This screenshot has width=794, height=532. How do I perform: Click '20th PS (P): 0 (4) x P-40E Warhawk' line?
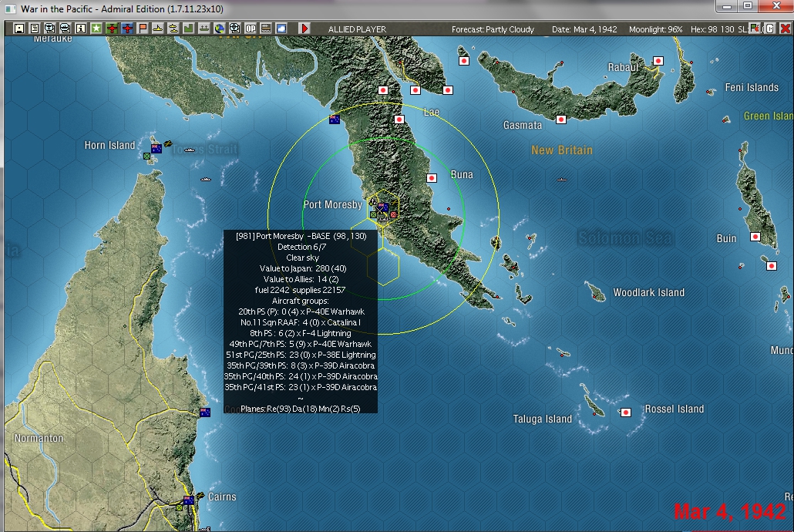[x=301, y=311]
